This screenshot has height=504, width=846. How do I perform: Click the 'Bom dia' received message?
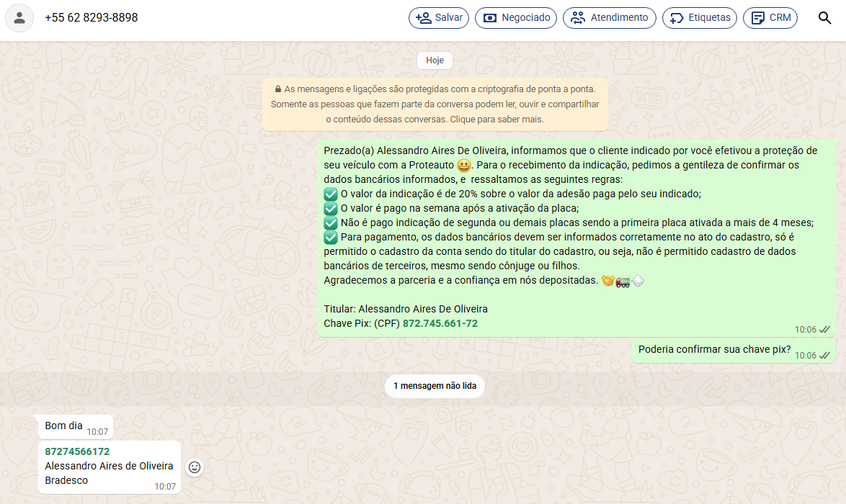click(64, 426)
